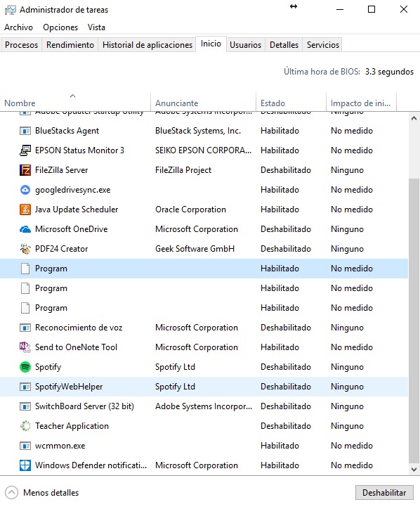Switch to the Servicios tab
The image size is (420, 509).
click(x=323, y=45)
